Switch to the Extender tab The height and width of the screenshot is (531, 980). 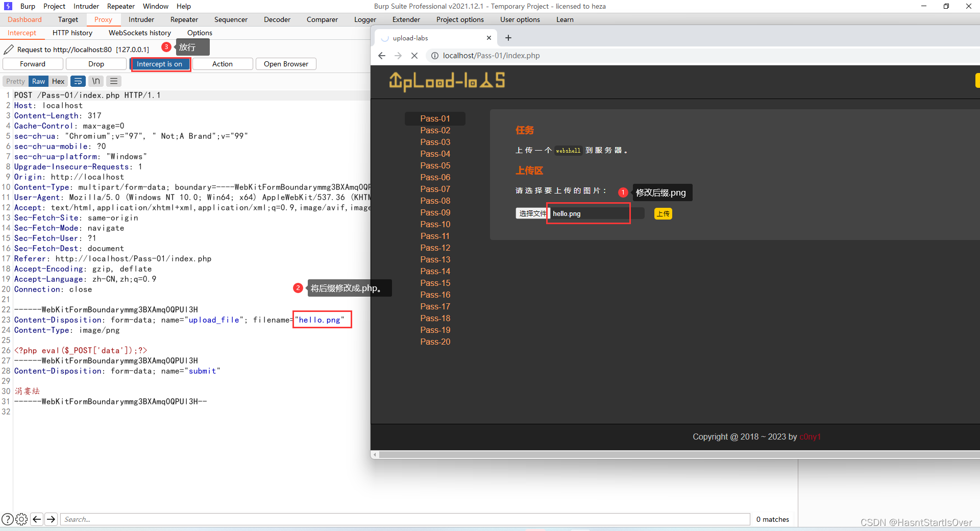406,19
